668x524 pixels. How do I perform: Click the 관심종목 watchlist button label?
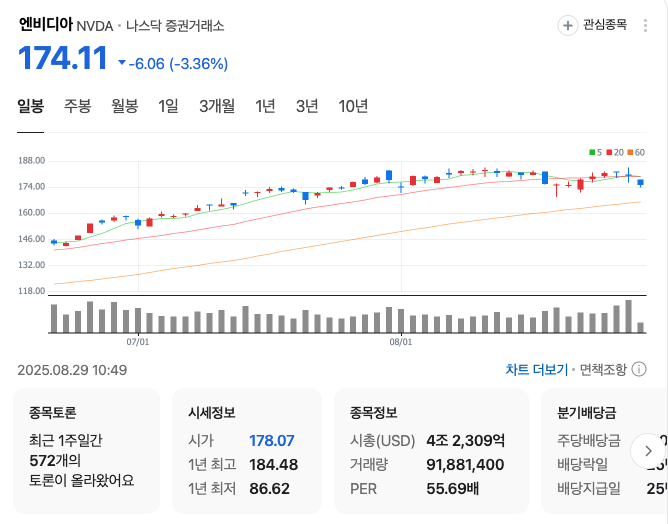(x=605, y=25)
